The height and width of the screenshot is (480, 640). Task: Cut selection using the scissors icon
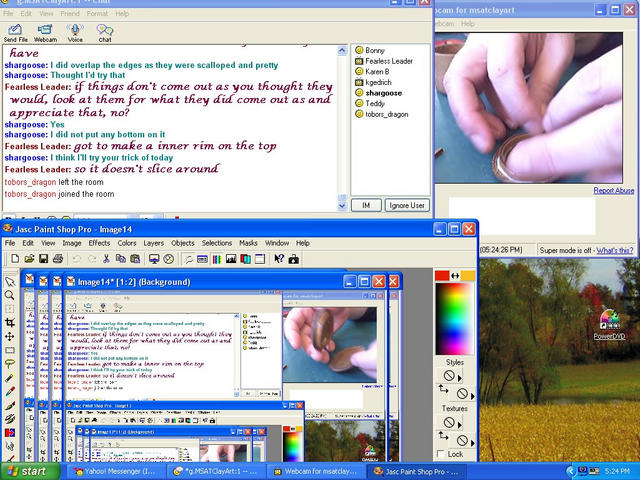point(106,259)
